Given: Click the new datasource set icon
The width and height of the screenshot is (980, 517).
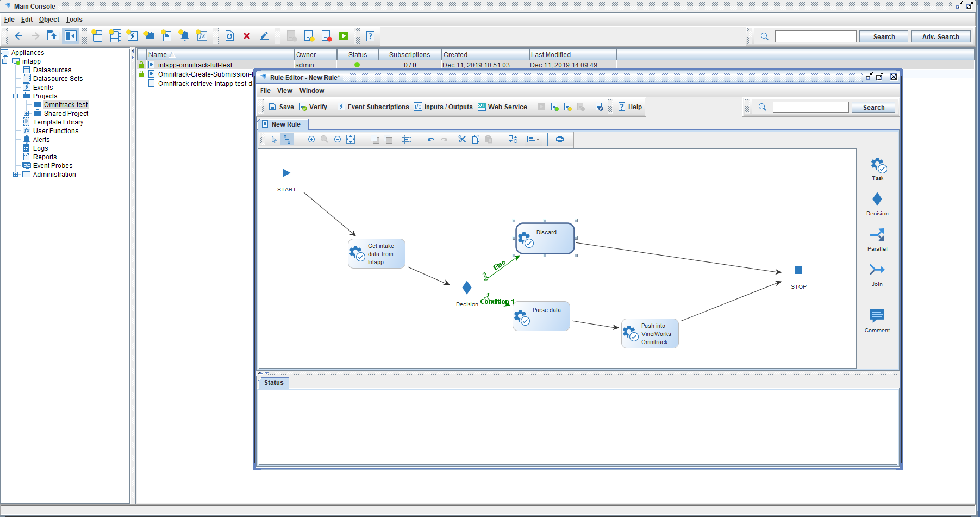Looking at the screenshot, I should coord(115,36).
